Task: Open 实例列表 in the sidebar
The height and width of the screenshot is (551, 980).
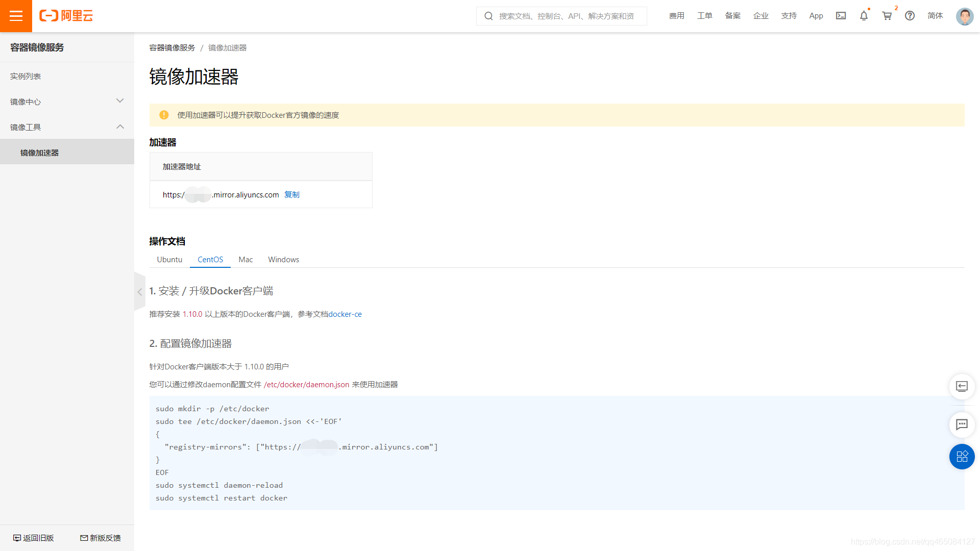Action: (26, 76)
